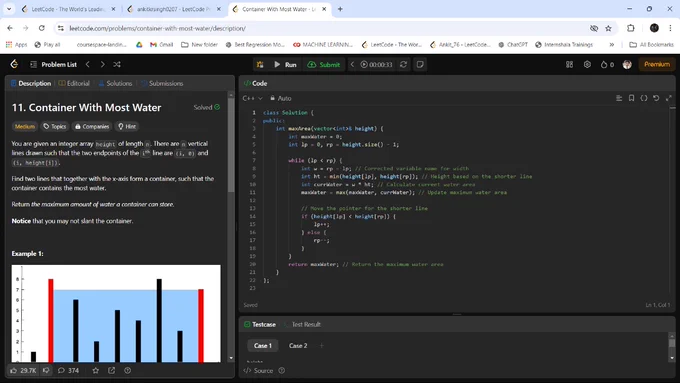Open the 374 comments

(x=69, y=370)
